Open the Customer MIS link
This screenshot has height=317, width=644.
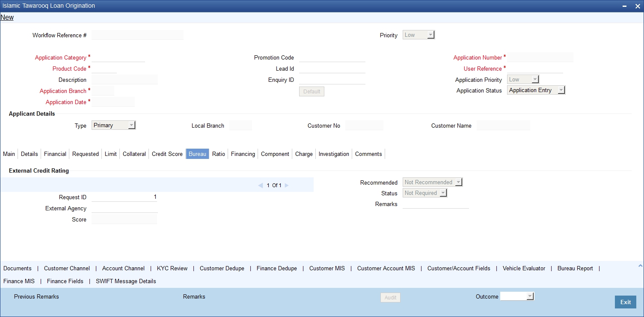tap(327, 269)
